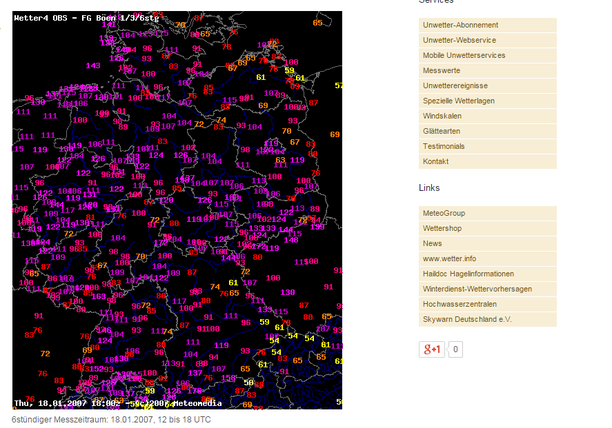This screenshot has width=612, height=428.
Task: Open the Wettershop link
Action: 442,228
